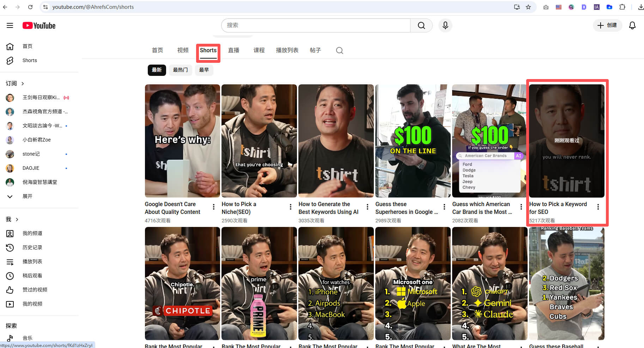This screenshot has width=644, height=348.
Task: Search within the channel using magnifier
Action: coord(339,50)
